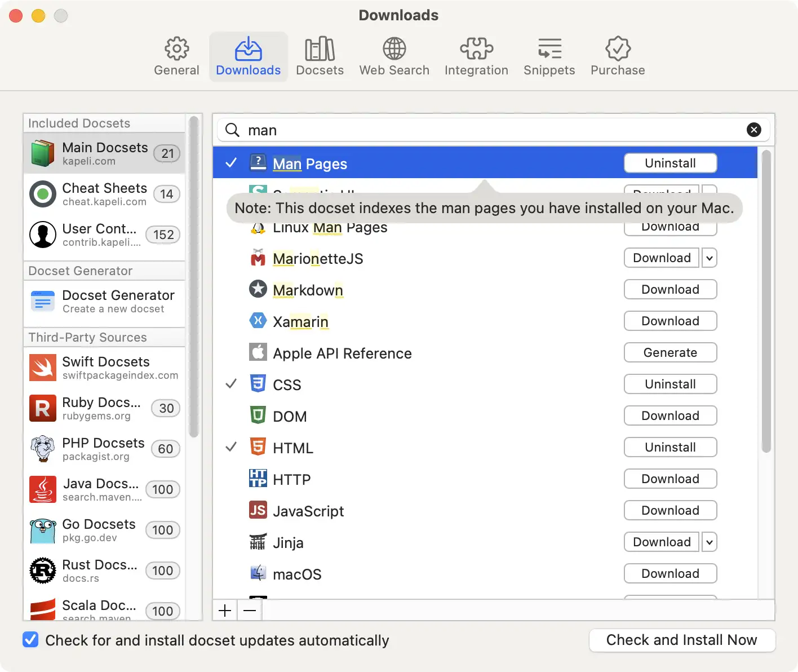The image size is (798, 672).
Task: Click the docset search field
Action: click(493, 130)
